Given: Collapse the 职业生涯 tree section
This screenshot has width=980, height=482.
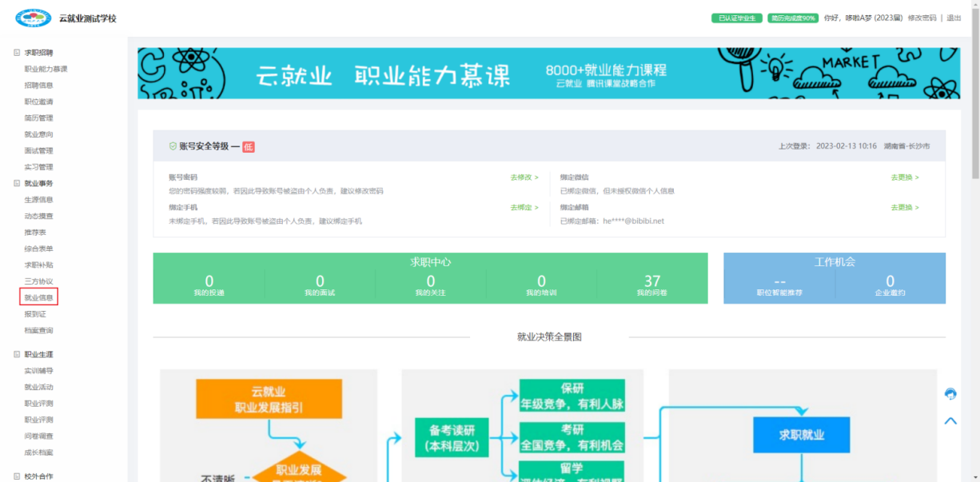Looking at the screenshot, I should [17, 354].
